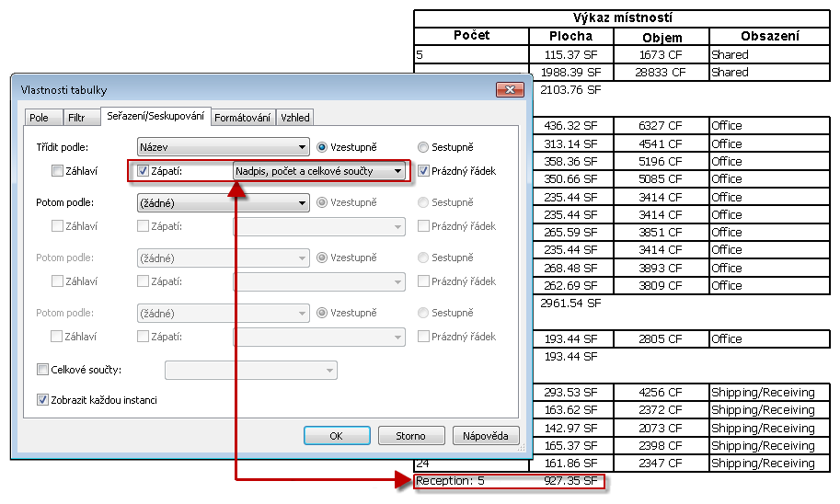This screenshot has height=504, width=840.
Task: Select the 2347 CF volume cell
Action: pyautogui.click(x=662, y=464)
